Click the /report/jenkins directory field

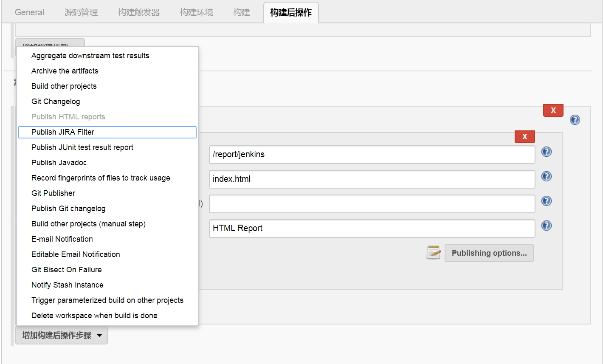point(372,155)
